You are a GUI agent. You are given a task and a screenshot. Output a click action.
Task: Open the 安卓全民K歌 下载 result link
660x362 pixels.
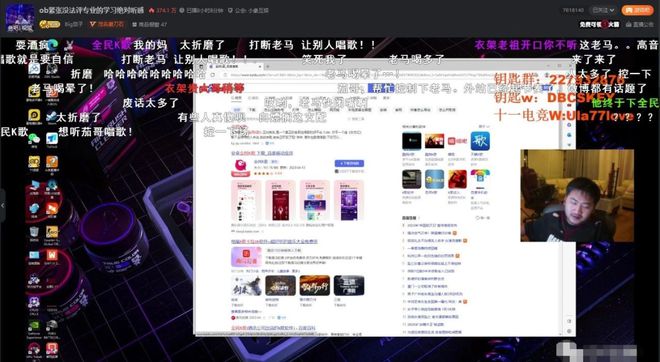tap(262, 153)
